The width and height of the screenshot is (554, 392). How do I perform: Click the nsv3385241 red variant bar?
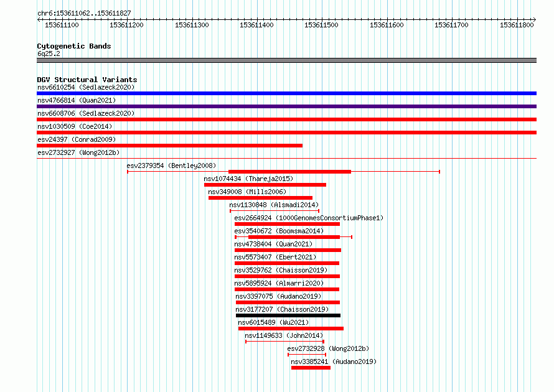(311, 368)
